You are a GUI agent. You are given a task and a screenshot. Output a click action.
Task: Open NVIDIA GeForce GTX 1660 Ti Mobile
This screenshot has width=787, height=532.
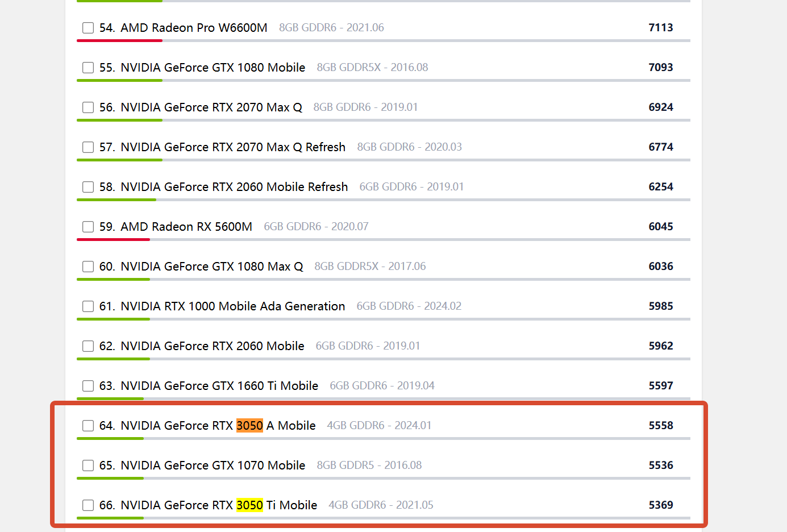pos(219,386)
